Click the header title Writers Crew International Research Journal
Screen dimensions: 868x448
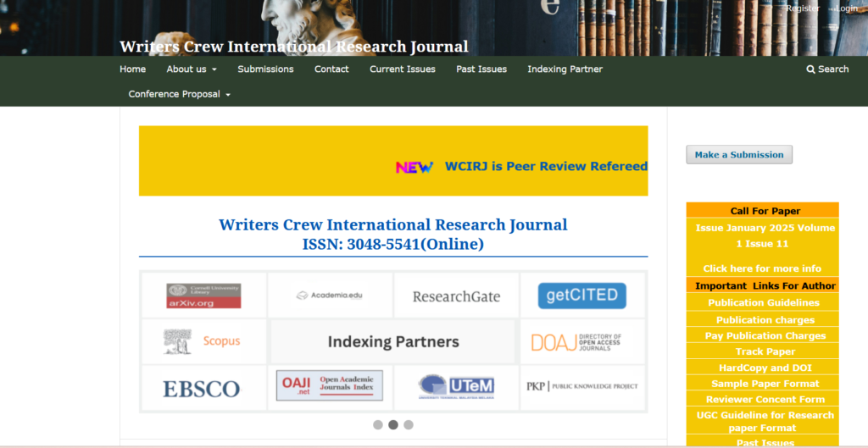pos(294,47)
